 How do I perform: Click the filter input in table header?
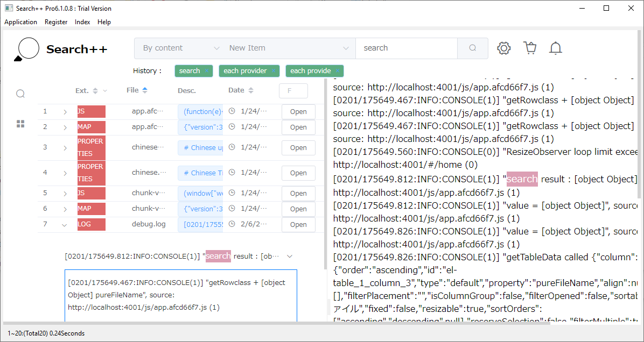click(x=293, y=91)
